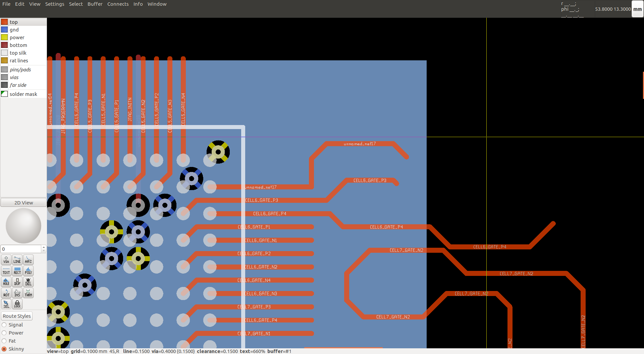The height and width of the screenshot is (354, 644).
Task: Toggle far side visibility swatch
Action: [x=4, y=85]
